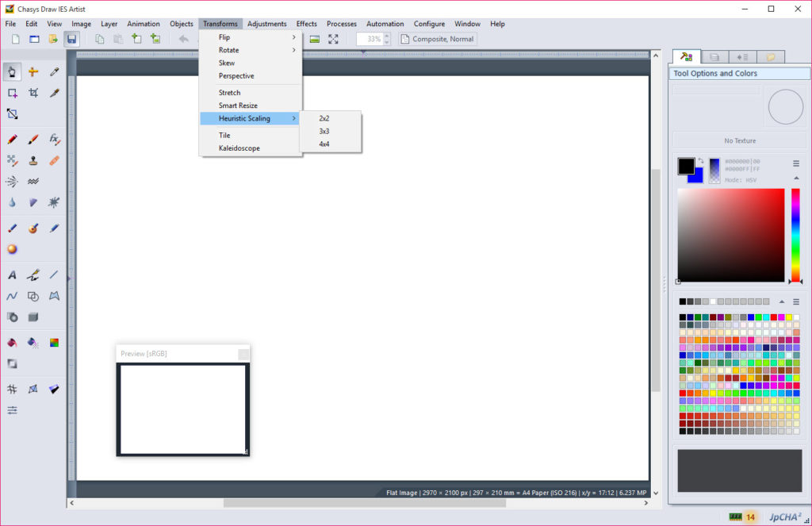Select the Text tool in the toolbox
812x526 pixels.
coord(13,275)
